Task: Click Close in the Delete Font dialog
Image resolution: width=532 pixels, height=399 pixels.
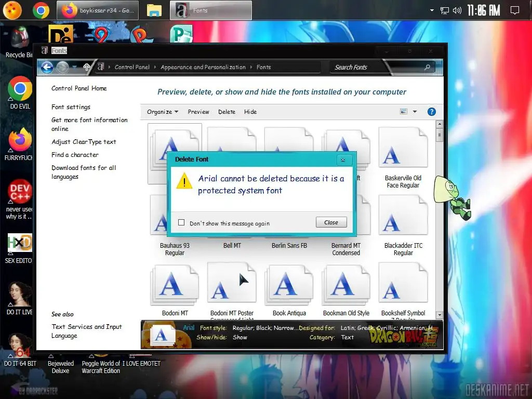Action: (x=331, y=222)
